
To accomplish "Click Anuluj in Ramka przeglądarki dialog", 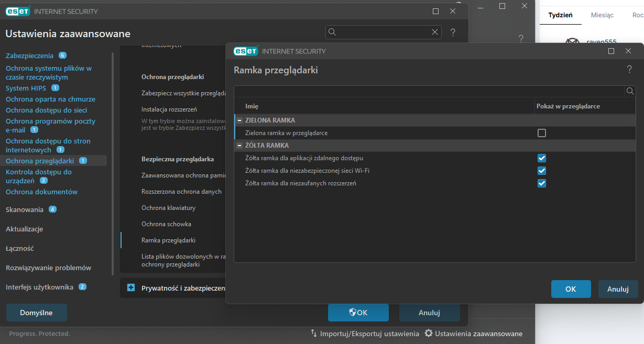I will click(618, 289).
